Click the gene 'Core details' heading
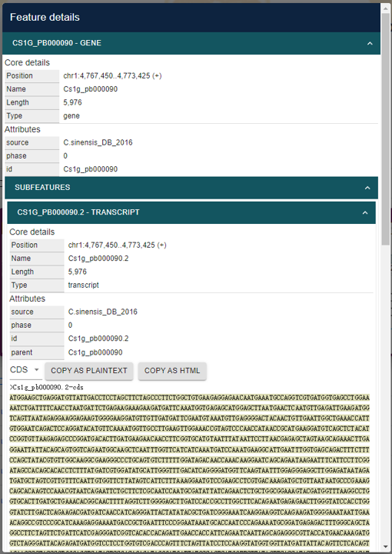392x554 pixels. pos(27,62)
